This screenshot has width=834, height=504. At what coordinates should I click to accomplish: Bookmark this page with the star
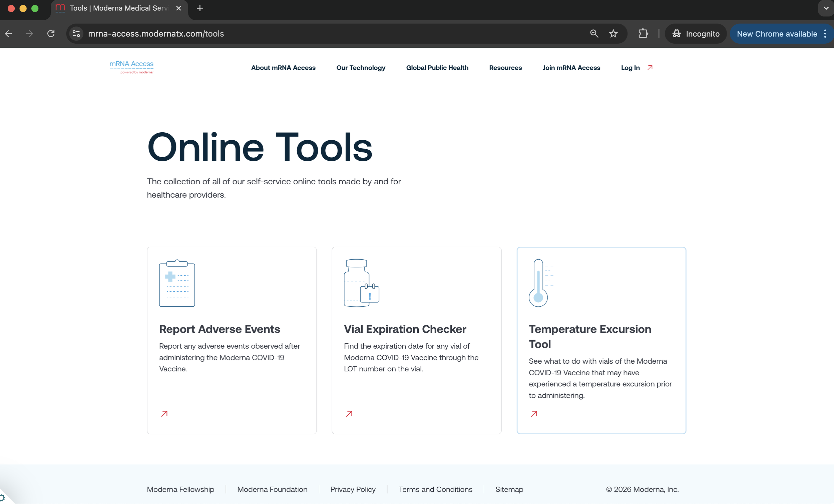point(613,33)
